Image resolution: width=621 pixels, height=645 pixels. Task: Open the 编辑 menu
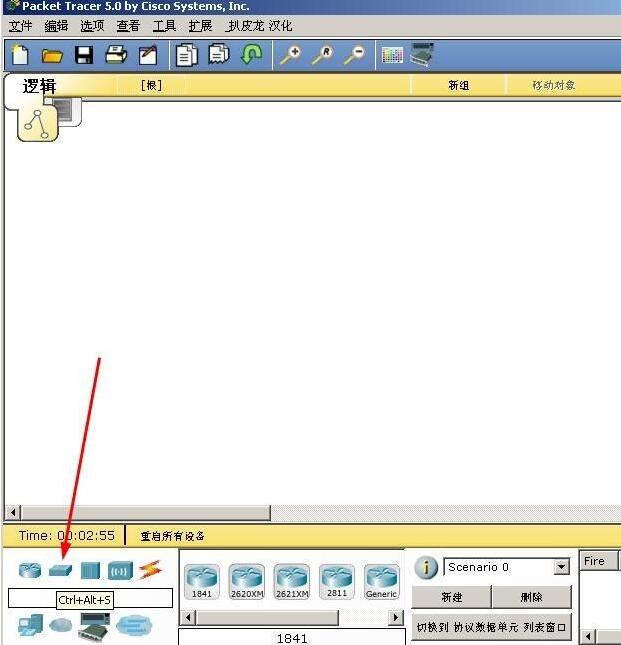point(56,26)
